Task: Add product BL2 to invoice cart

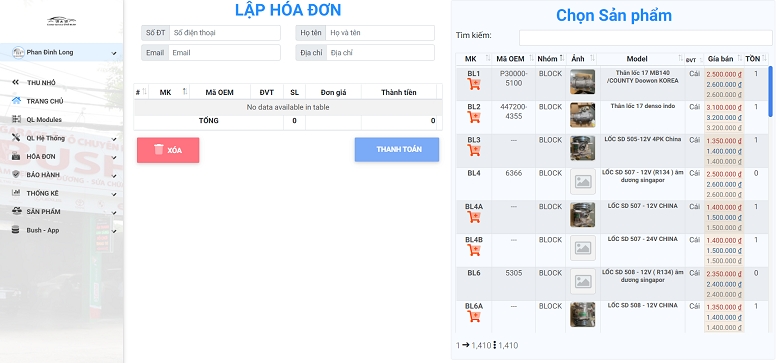Action: point(474,117)
